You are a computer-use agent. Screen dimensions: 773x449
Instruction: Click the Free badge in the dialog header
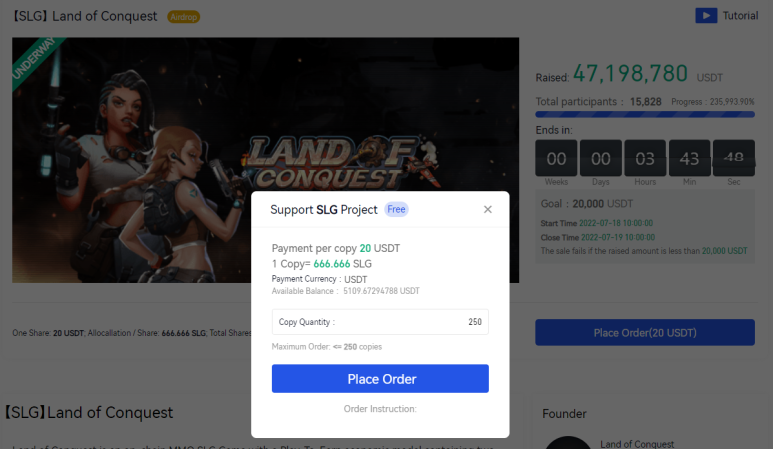pos(397,210)
